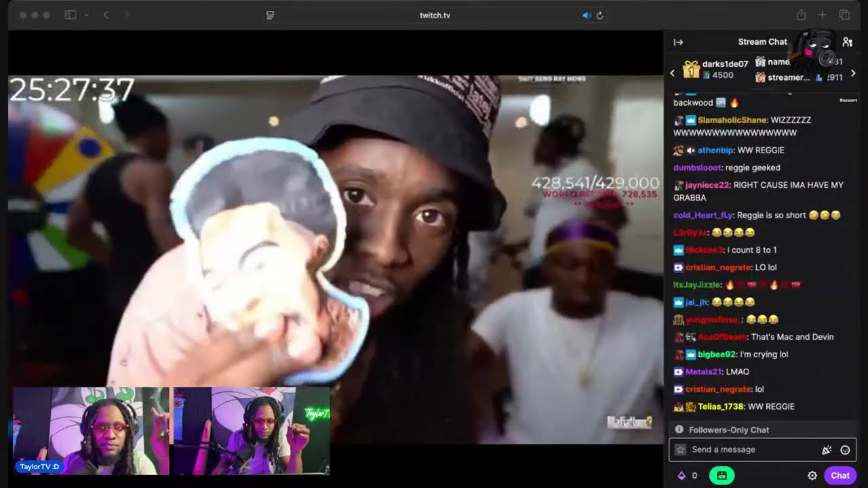The width and height of the screenshot is (868, 488).
Task: Open darks1de07 top gifter entry
Action: coord(715,69)
